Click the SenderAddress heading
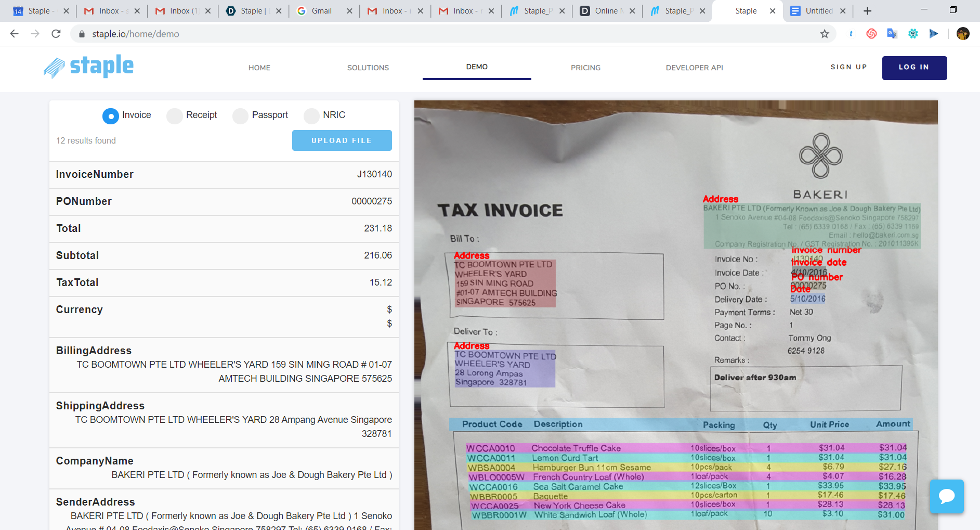 pos(96,502)
